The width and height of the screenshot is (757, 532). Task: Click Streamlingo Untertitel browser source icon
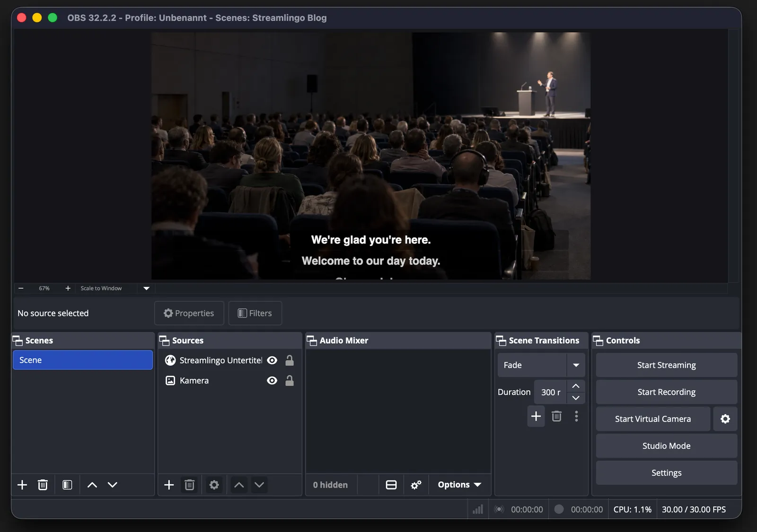tap(170, 360)
